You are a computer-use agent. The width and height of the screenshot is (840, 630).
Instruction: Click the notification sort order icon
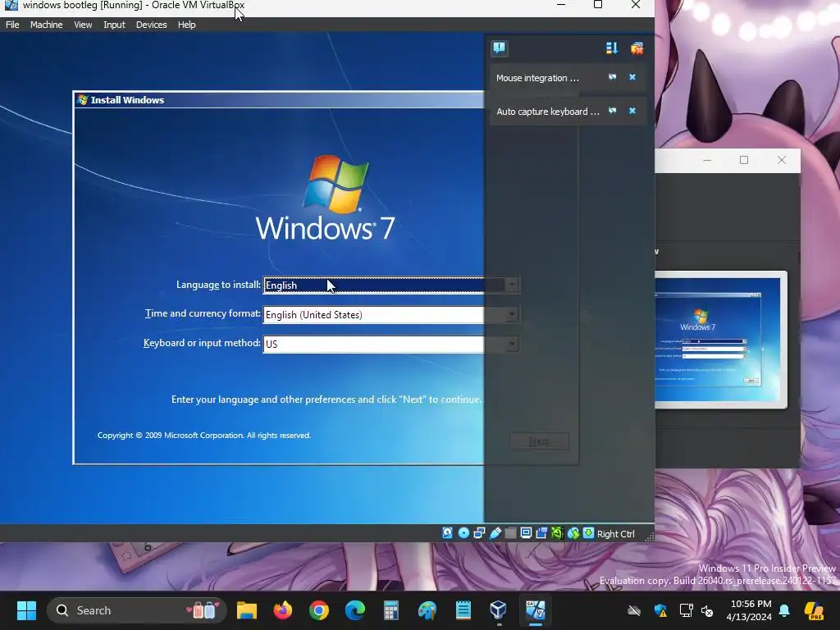click(611, 48)
